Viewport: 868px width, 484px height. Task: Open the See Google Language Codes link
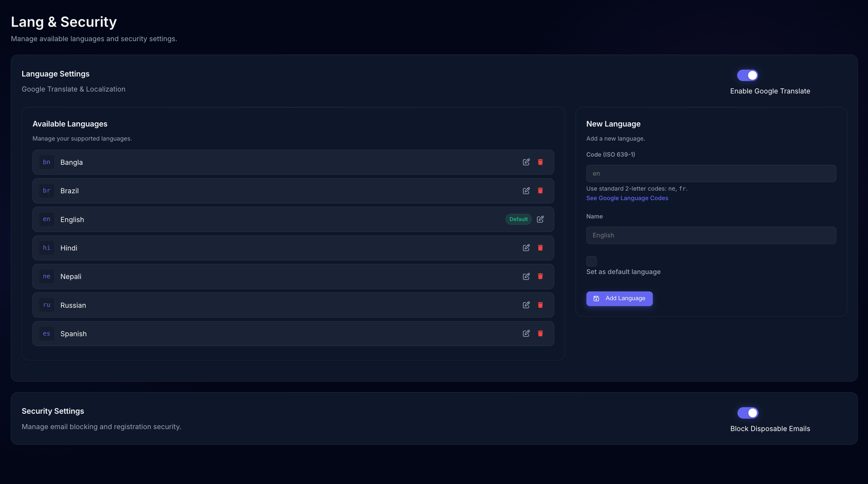[627, 199]
